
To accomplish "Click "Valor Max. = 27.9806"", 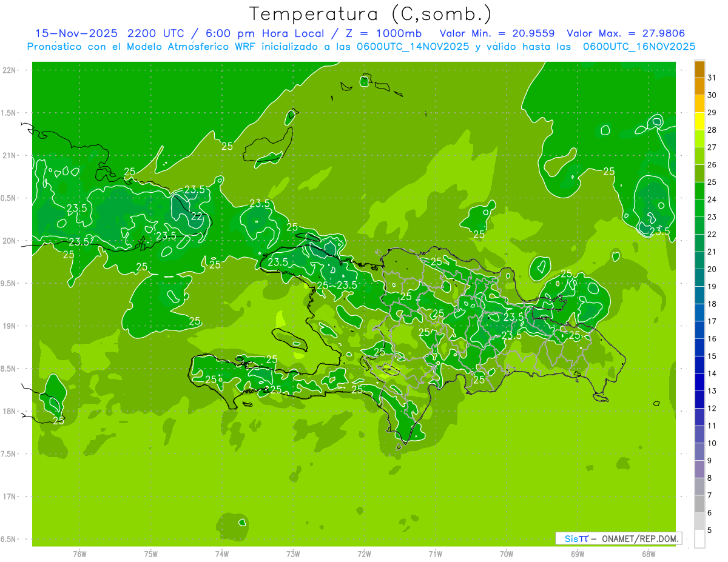I will tap(626, 33).
